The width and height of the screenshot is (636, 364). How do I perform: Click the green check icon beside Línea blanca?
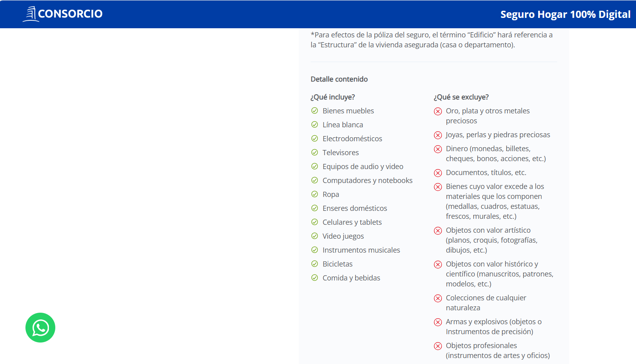click(x=315, y=125)
